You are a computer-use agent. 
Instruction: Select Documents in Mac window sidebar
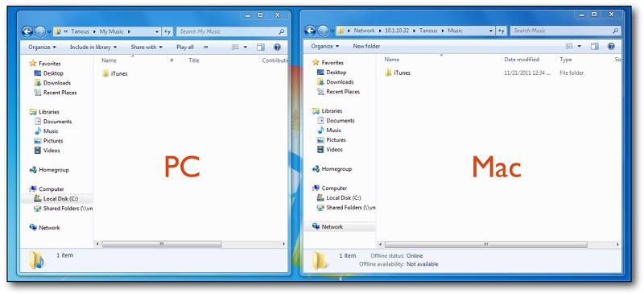[336, 121]
